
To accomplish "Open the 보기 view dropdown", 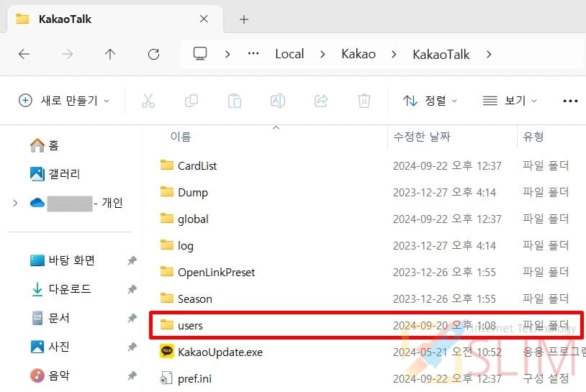I will point(510,101).
